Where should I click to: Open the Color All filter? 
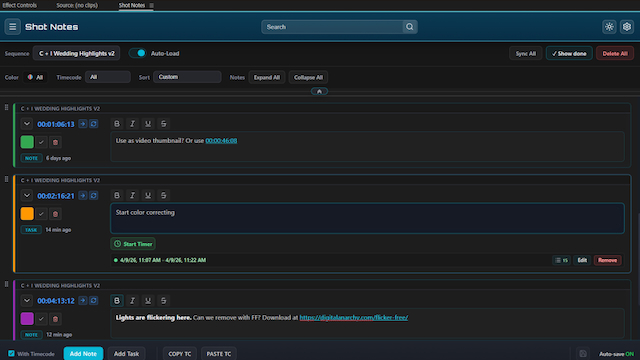click(35, 77)
